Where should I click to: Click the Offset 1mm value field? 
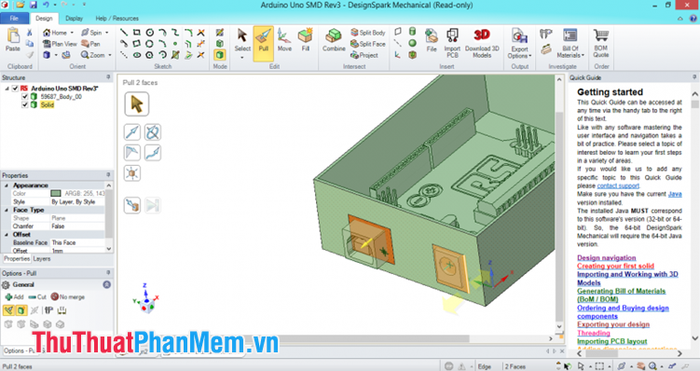pos(77,251)
